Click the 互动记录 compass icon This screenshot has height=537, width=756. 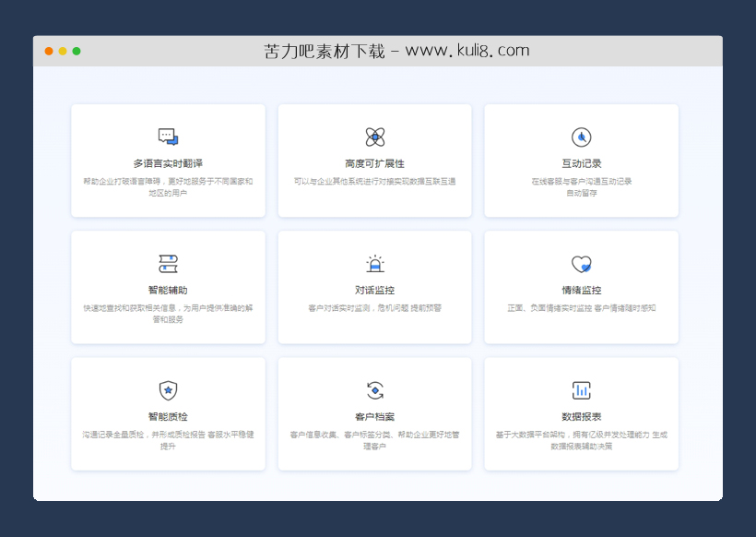(x=580, y=135)
